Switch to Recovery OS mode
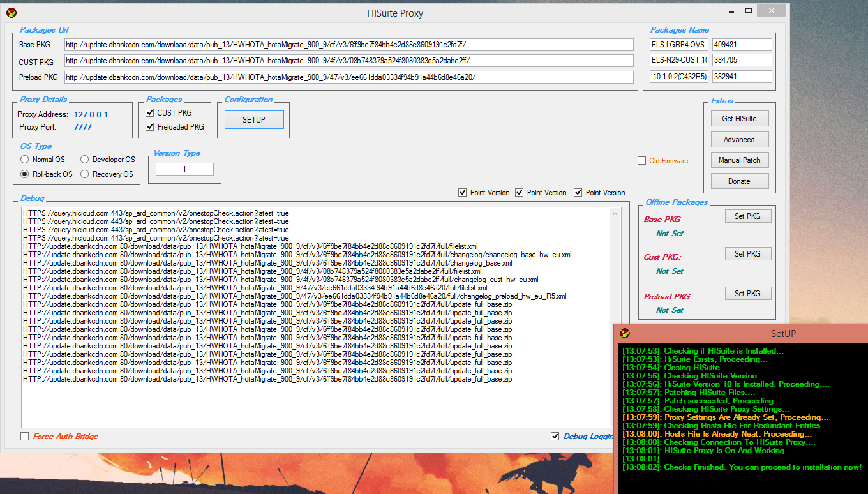This screenshot has width=868, height=494. tap(86, 174)
